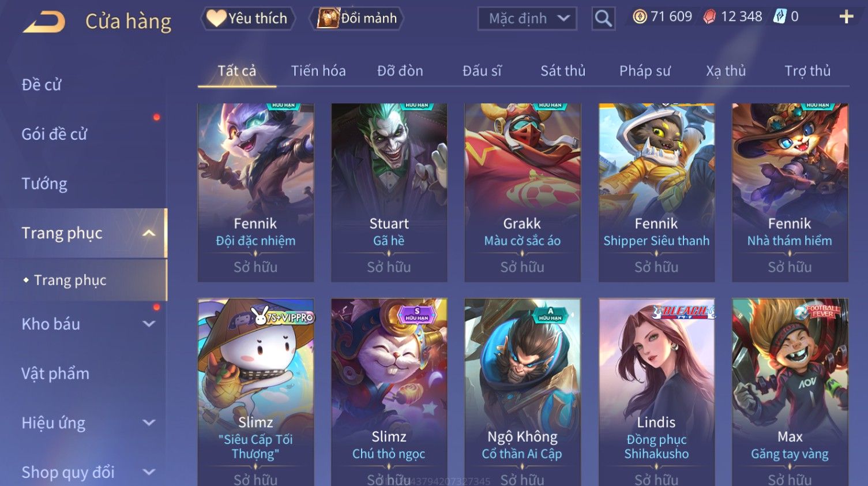Tap the blue voucher currency icon
The height and width of the screenshot is (486, 868).
click(780, 17)
